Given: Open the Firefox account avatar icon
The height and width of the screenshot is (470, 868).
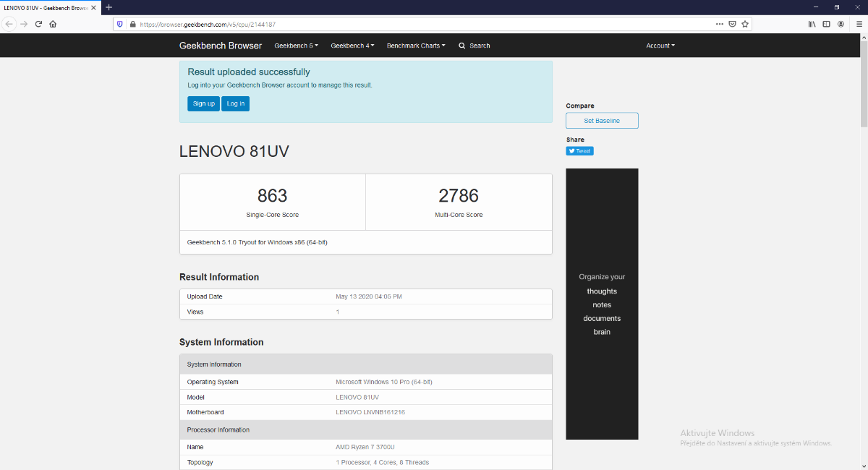Looking at the screenshot, I should pos(841,24).
